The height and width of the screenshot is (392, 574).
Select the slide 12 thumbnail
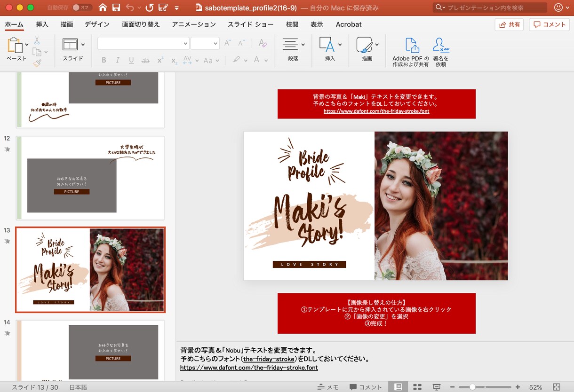coord(90,178)
